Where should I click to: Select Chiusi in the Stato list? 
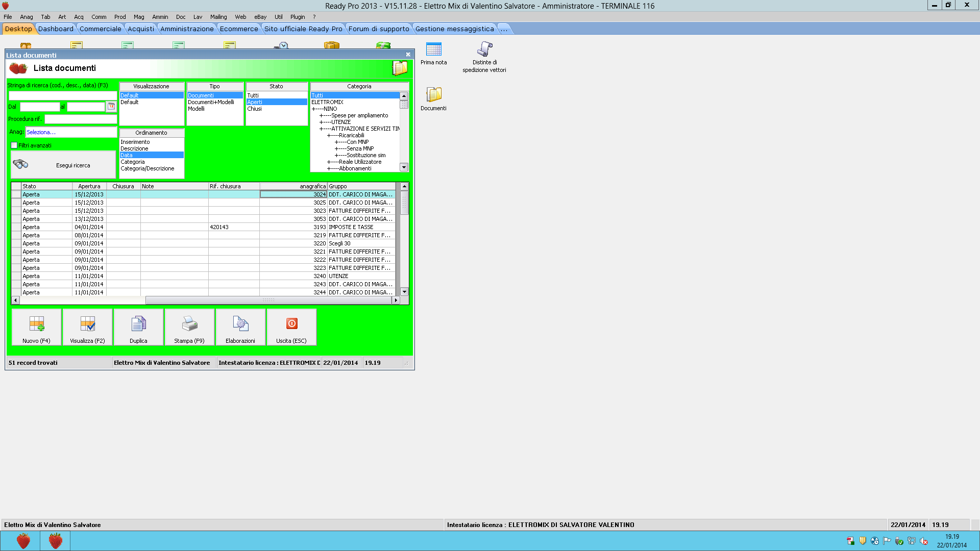(x=277, y=109)
